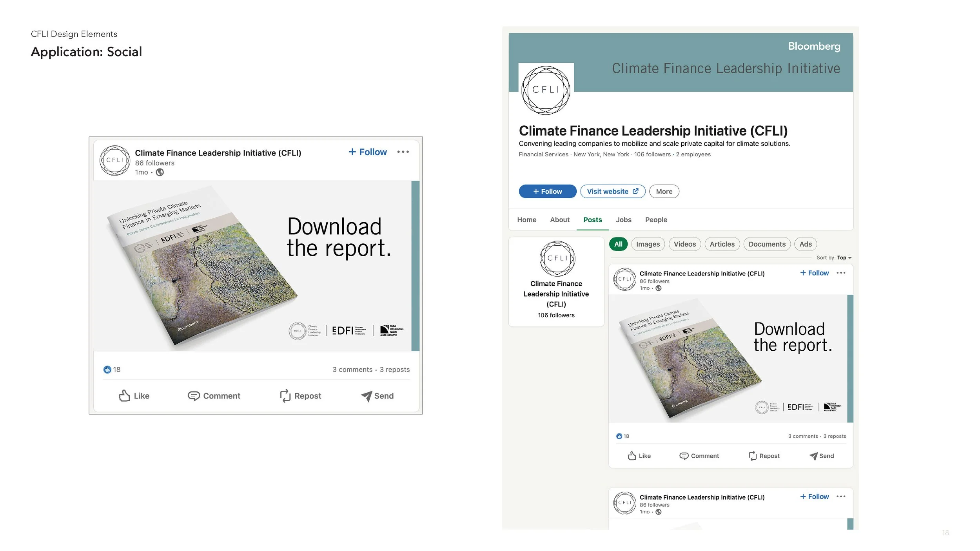Click "Financial Services" in the company info line
The width and height of the screenshot is (980, 551).
pyautogui.click(x=543, y=154)
